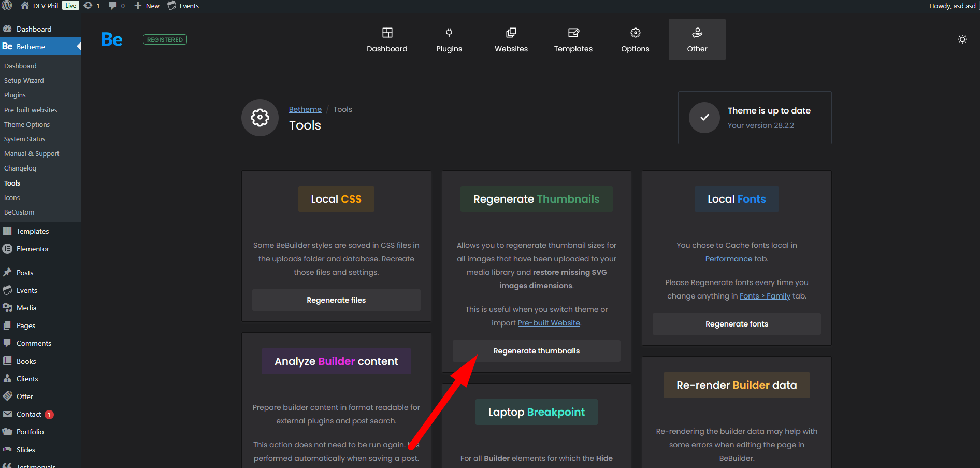
Task: Click the Be logo in header
Action: coord(111,39)
